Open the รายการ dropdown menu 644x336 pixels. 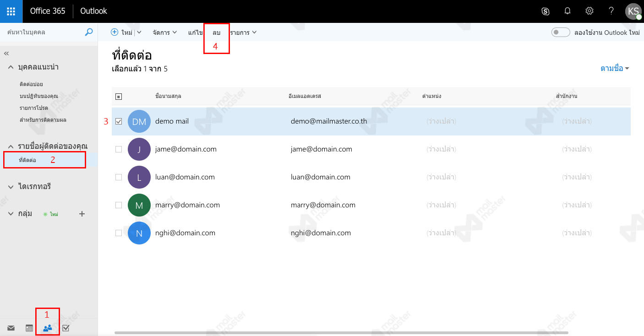click(243, 33)
